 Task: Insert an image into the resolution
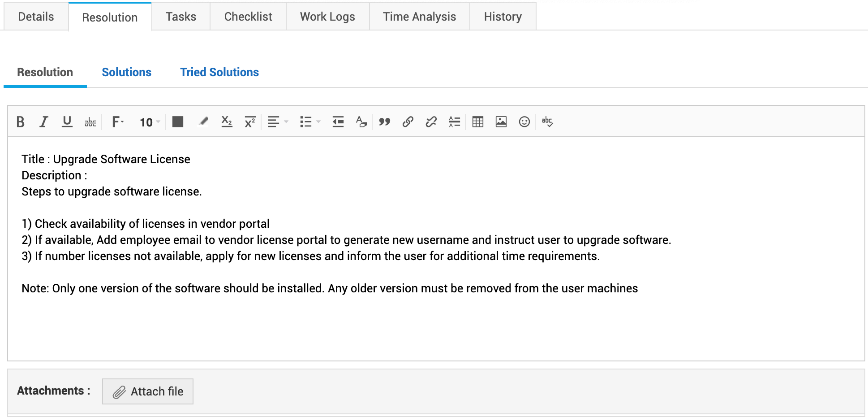501,122
